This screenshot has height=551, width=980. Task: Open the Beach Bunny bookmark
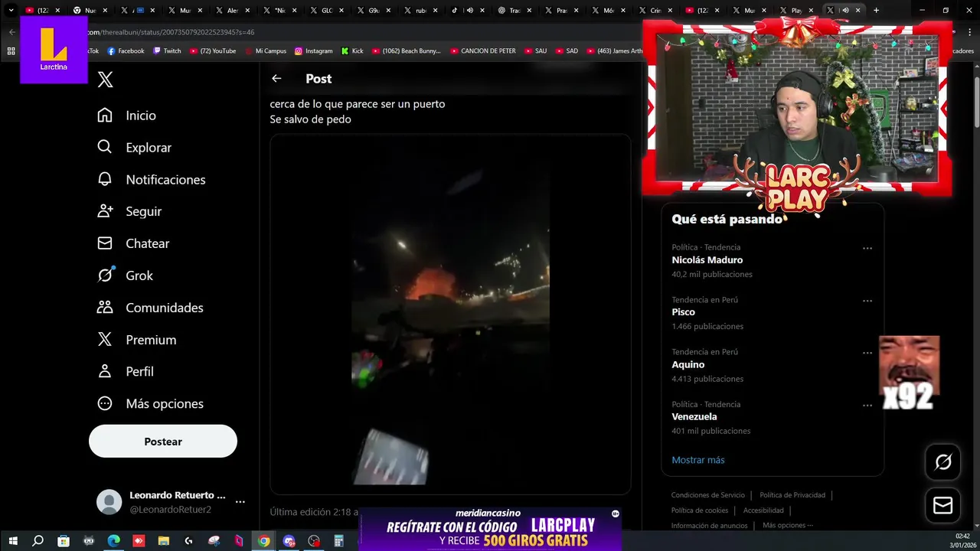(x=407, y=51)
